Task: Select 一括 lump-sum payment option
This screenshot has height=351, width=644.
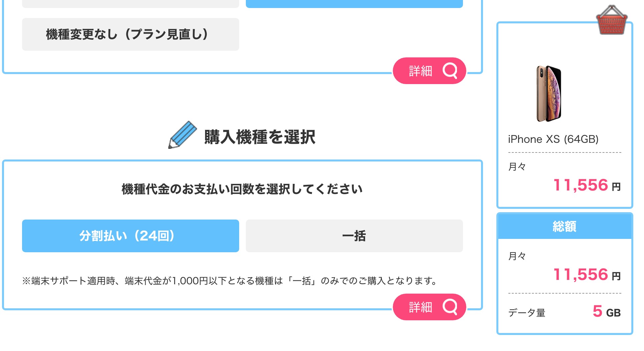Action: [354, 236]
